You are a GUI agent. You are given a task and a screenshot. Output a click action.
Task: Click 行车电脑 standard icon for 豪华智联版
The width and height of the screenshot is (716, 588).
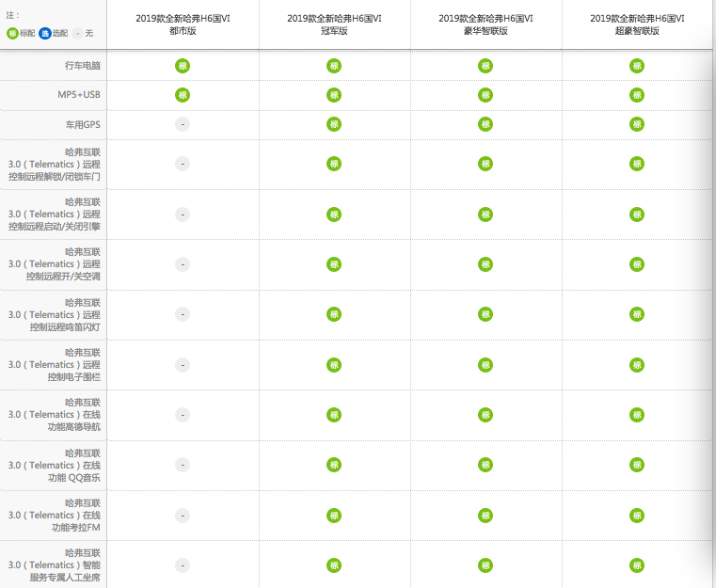tap(485, 66)
